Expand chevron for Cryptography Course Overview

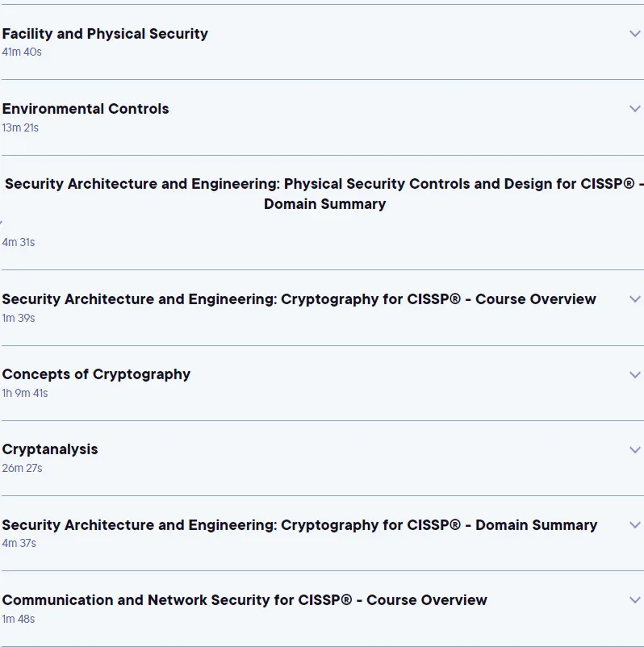[x=635, y=298]
